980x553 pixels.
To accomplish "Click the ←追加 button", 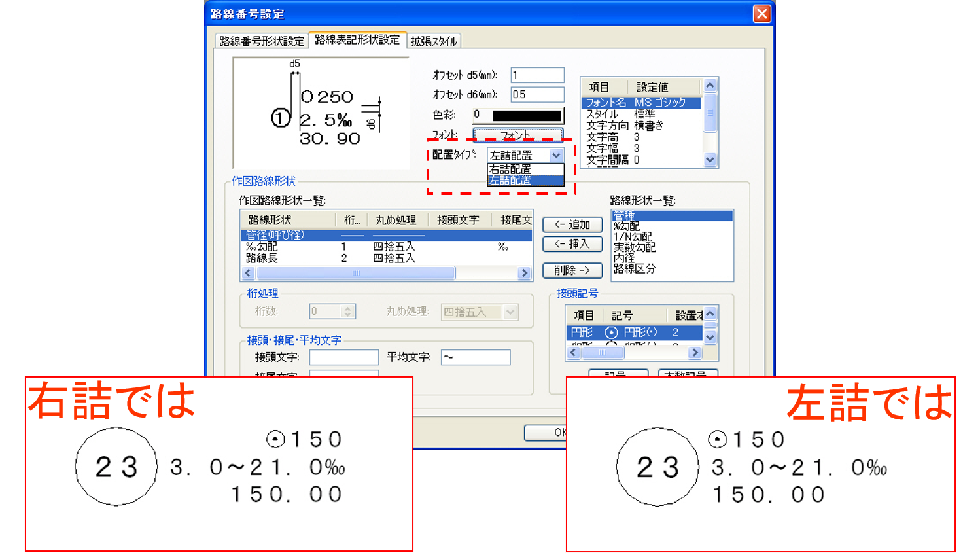I will tap(572, 224).
